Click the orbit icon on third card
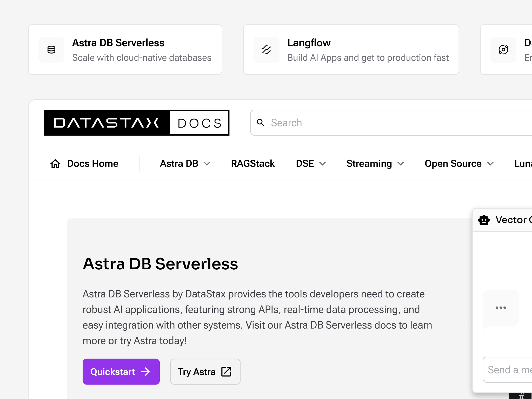 pos(503,50)
